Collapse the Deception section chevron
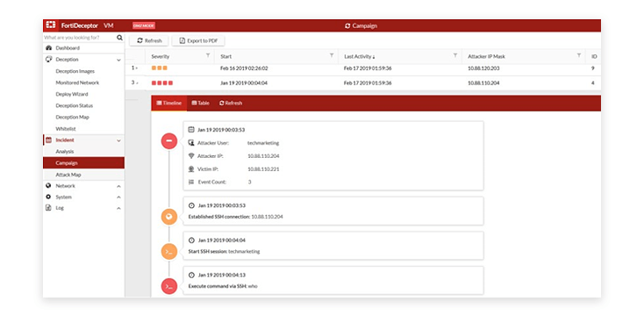This screenshot has width=644, height=330. (x=118, y=60)
